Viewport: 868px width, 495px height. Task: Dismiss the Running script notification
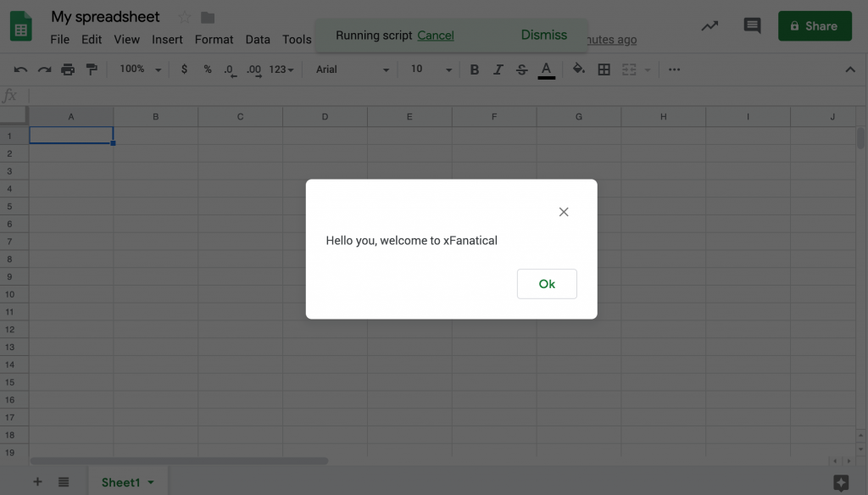tap(543, 35)
